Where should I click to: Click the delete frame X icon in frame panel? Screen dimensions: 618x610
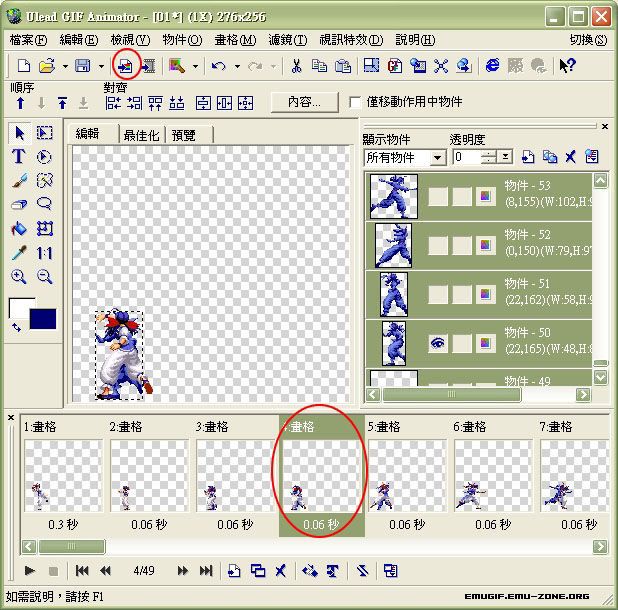pyautogui.click(x=280, y=571)
